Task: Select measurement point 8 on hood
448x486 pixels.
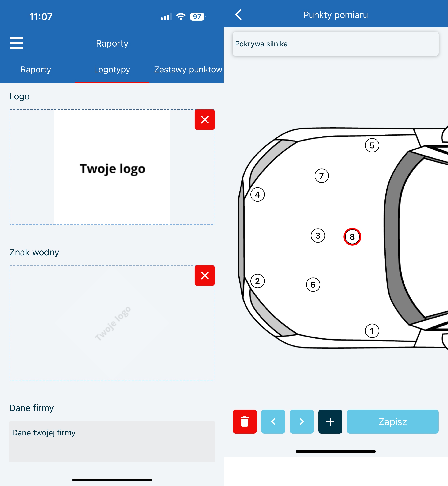Action: (352, 237)
